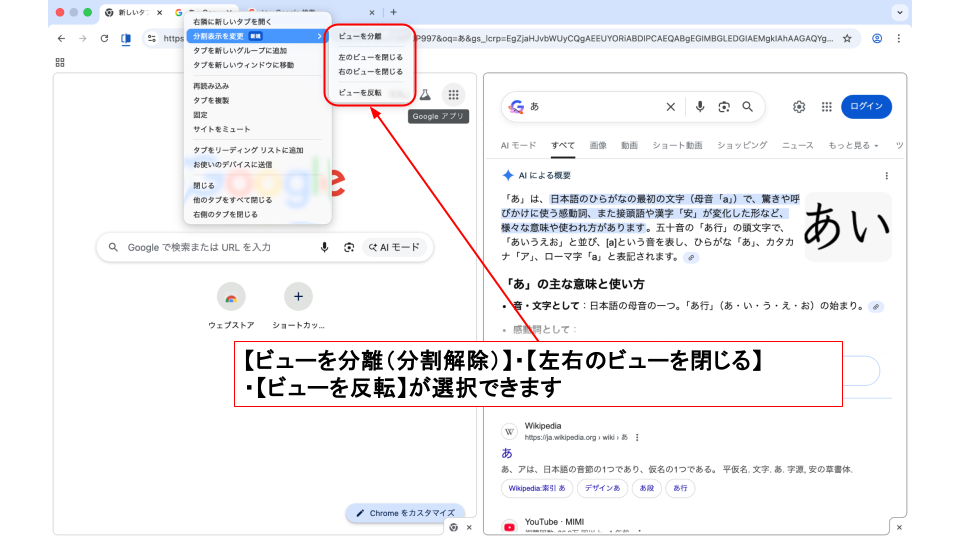Search by image using the lens icon
This screenshot has height=540, width=960.
coord(723,107)
